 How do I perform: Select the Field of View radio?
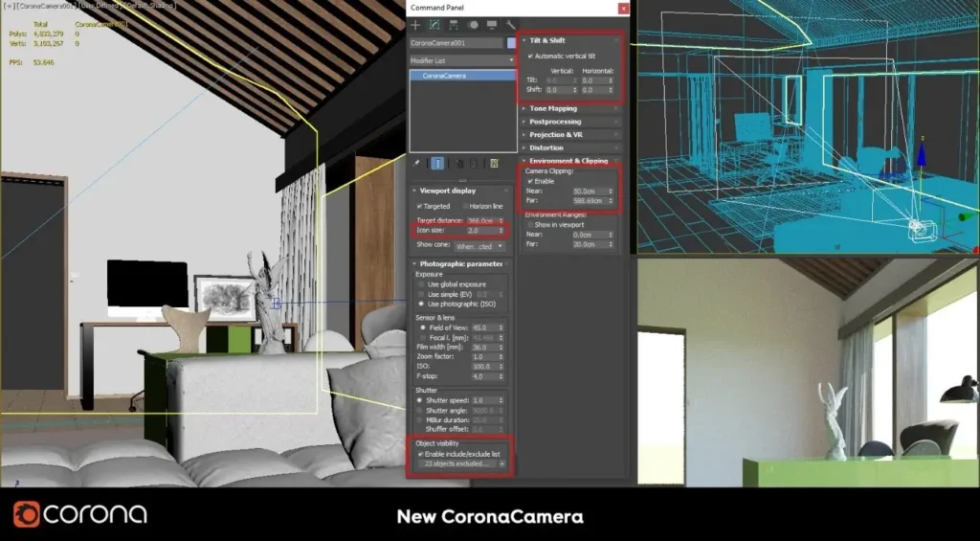pos(423,327)
